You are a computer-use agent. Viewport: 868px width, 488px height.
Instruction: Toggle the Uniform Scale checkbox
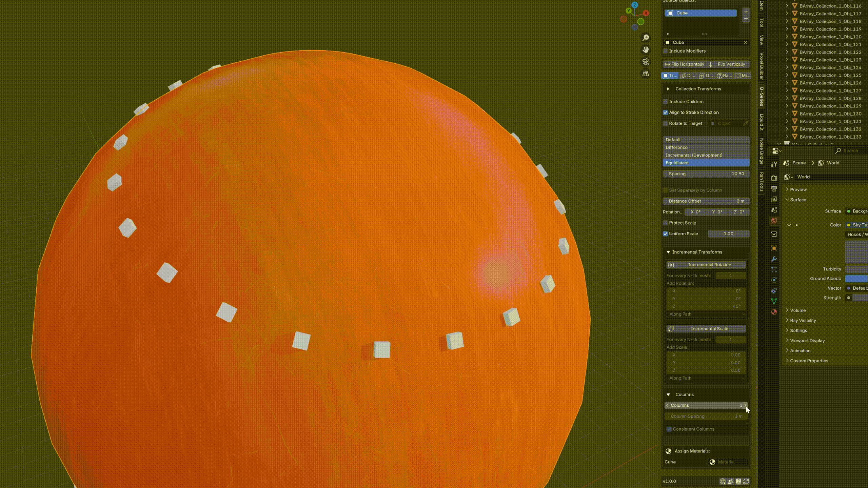tap(666, 234)
